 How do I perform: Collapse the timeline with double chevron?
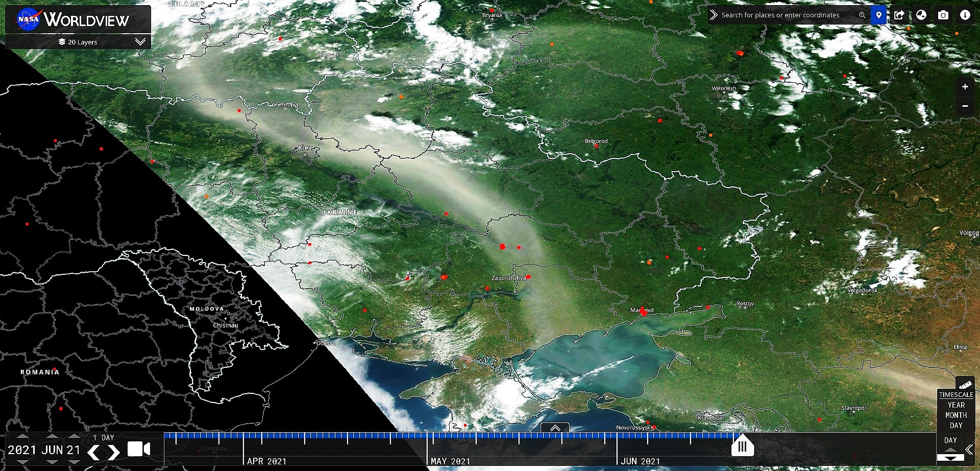[969, 450]
